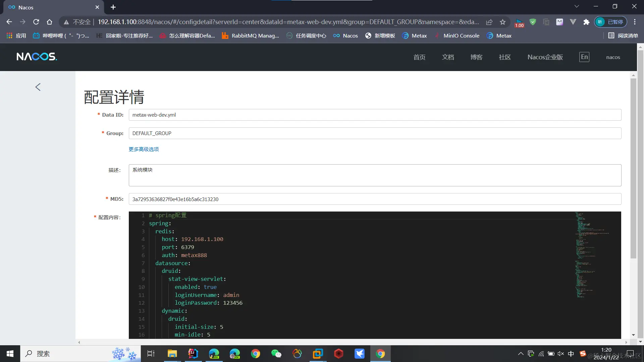This screenshot has height=362, width=644.
Task: Click the Data ID input field
Action: (375, 115)
